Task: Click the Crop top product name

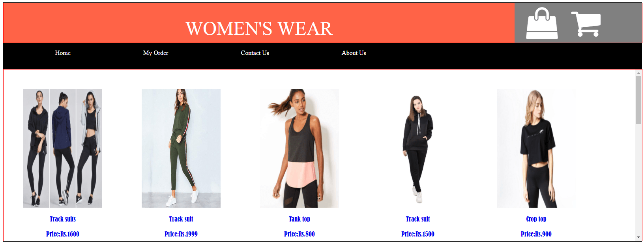Action: point(536,219)
